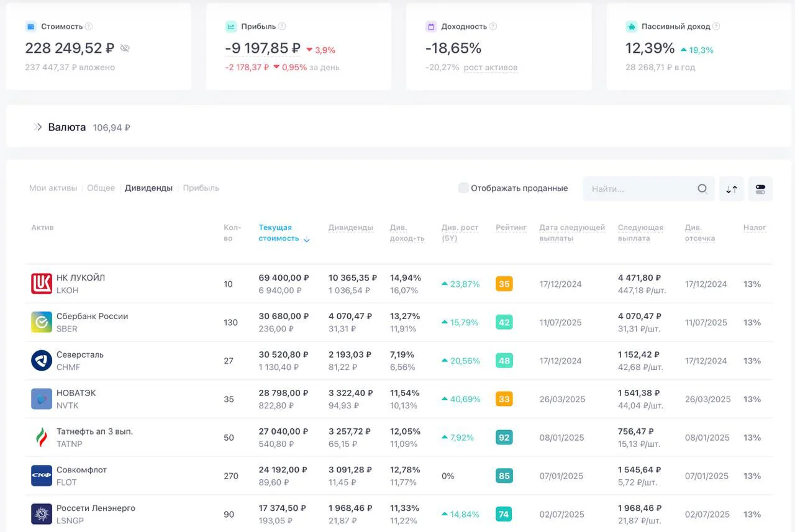Click the Tatneft TATNP logo icon
This screenshot has height=532, width=795.
point(42,438)
